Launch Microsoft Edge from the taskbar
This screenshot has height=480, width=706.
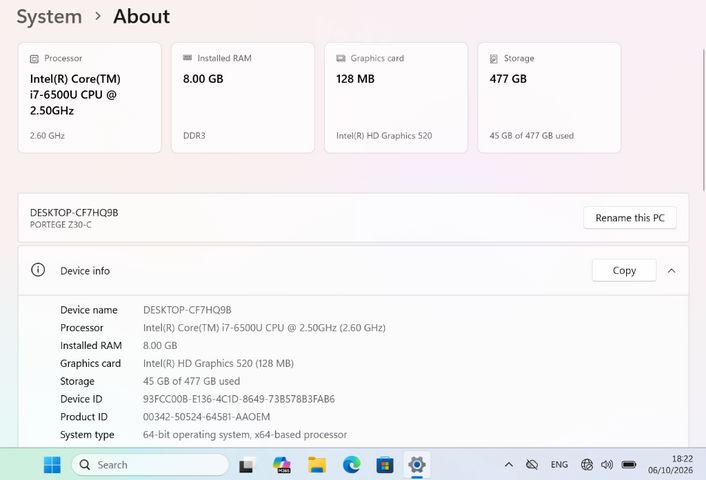(352, 465)
